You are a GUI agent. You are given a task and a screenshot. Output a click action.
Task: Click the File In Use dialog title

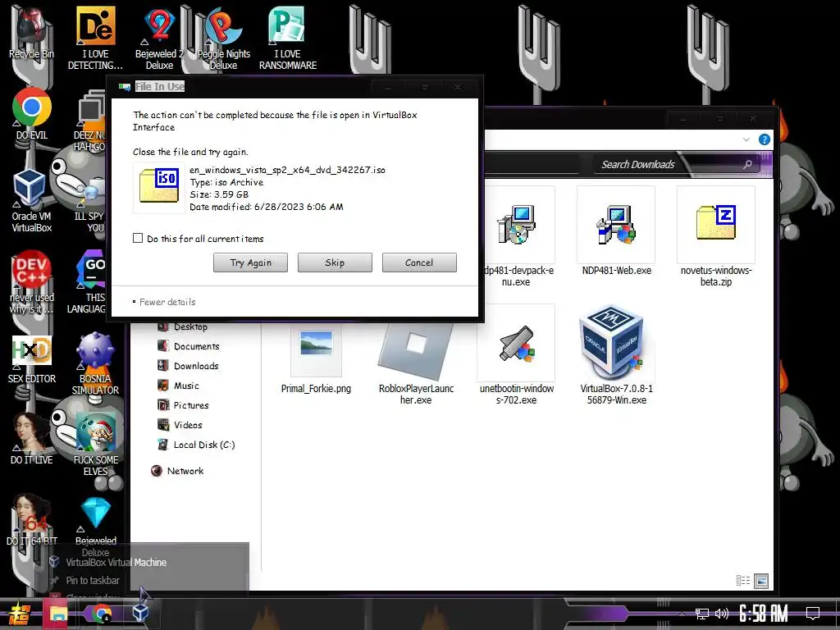pyautogui.click(x=160, y=86)
